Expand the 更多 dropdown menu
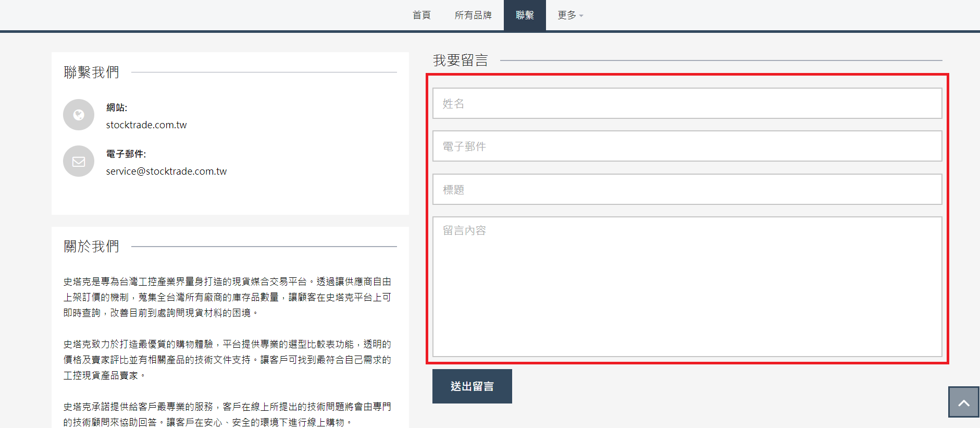The width and height of the screenshot is (980, 428). [x=570, y=15]
